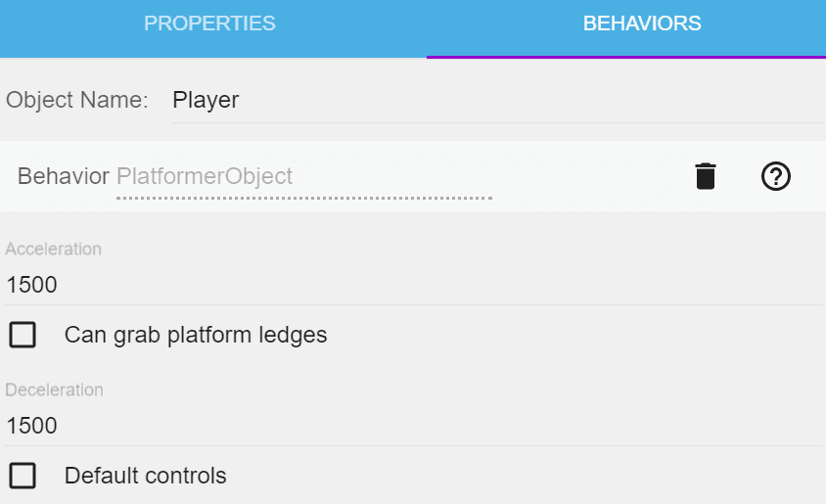The height and width of the screenshot is (504, 826).
Task: Click the "Behavior" label in the header row
Action: click(x=63, y=176)
